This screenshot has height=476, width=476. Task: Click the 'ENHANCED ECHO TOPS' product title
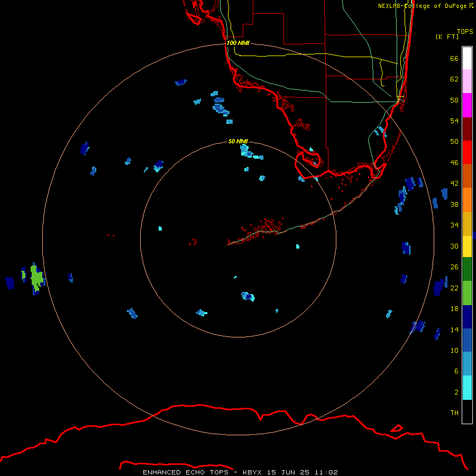click(x=186, y=472)
